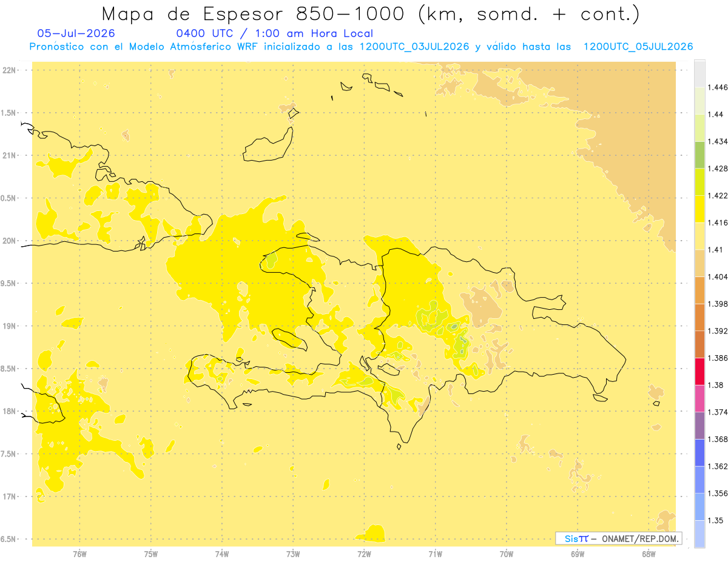
Task: Click the colorbar value 1.422
Action: (717, 196)
